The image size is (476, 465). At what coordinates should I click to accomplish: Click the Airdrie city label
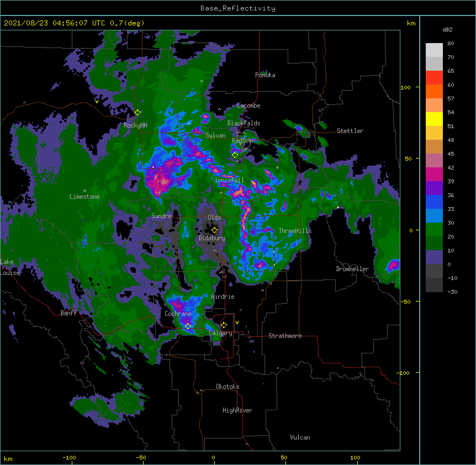click(223, 297)
